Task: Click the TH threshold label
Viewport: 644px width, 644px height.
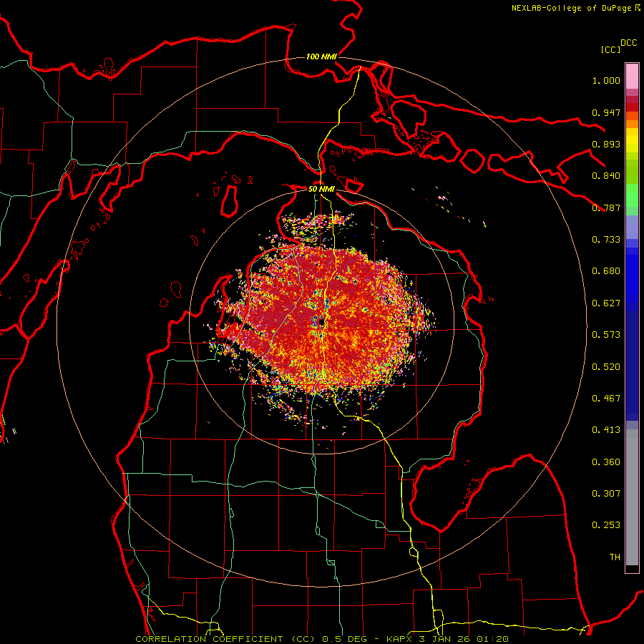Action: point(615,557)
